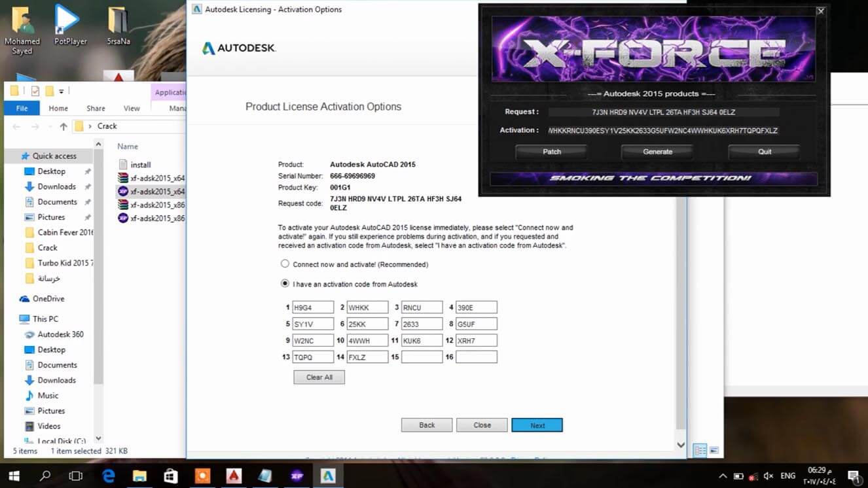Viewport: 868px width, 488px height.
Task: Expand the address bar path chevron before Crack
Action: coord(90,126)
